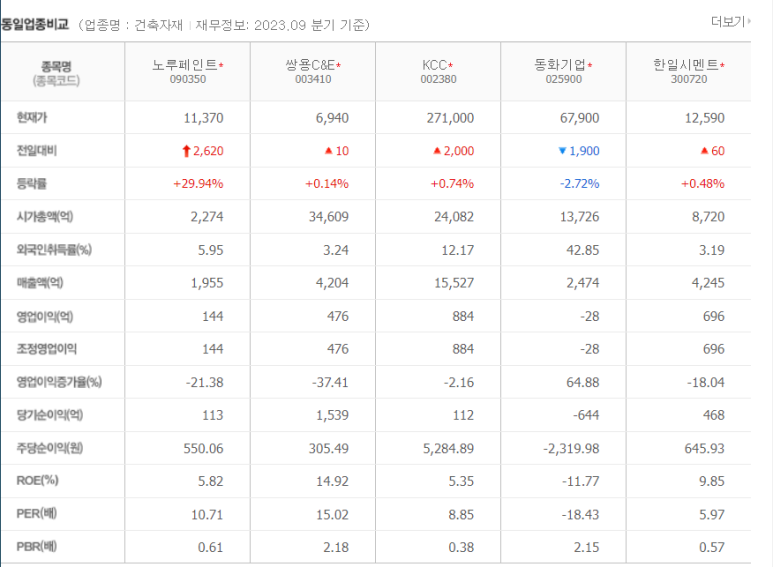Click the 매출액 value 4,245
Viewport: 773px width, 567px height.
[708, 283]
